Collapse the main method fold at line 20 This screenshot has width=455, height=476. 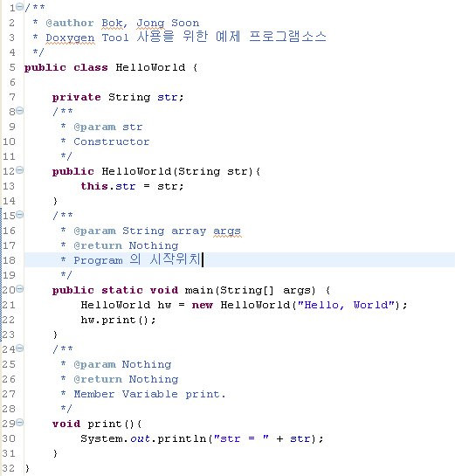pyautogui.click(x=19, y=289)
